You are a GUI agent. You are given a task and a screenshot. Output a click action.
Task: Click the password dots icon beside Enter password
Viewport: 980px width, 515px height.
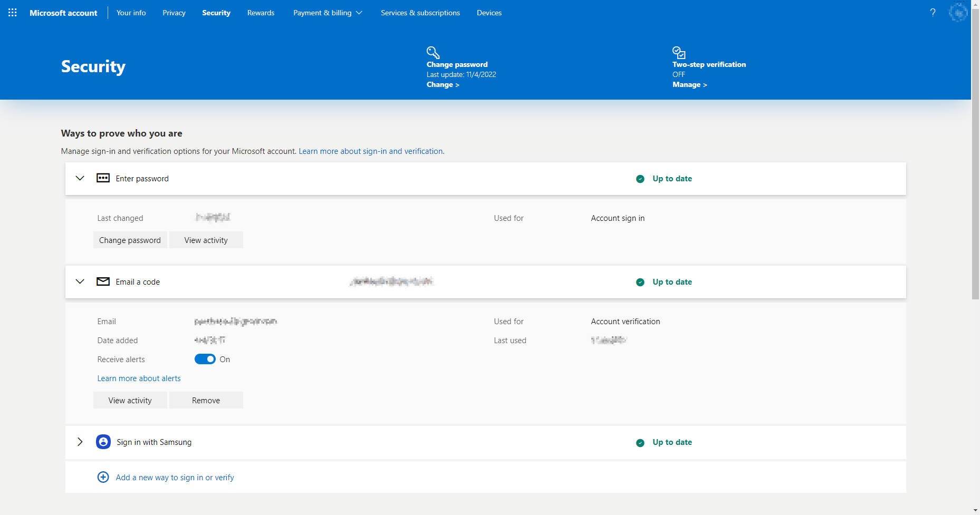click(x=103, y=178)
